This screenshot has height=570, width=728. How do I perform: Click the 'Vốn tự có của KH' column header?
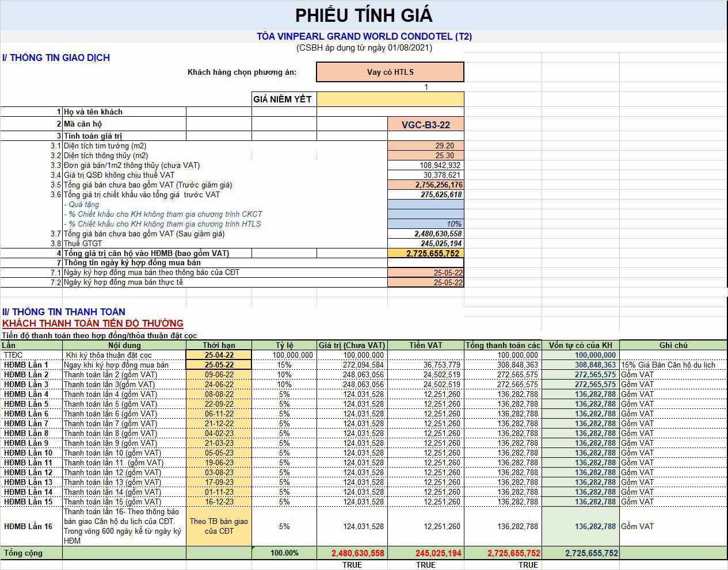coord(581,346)
